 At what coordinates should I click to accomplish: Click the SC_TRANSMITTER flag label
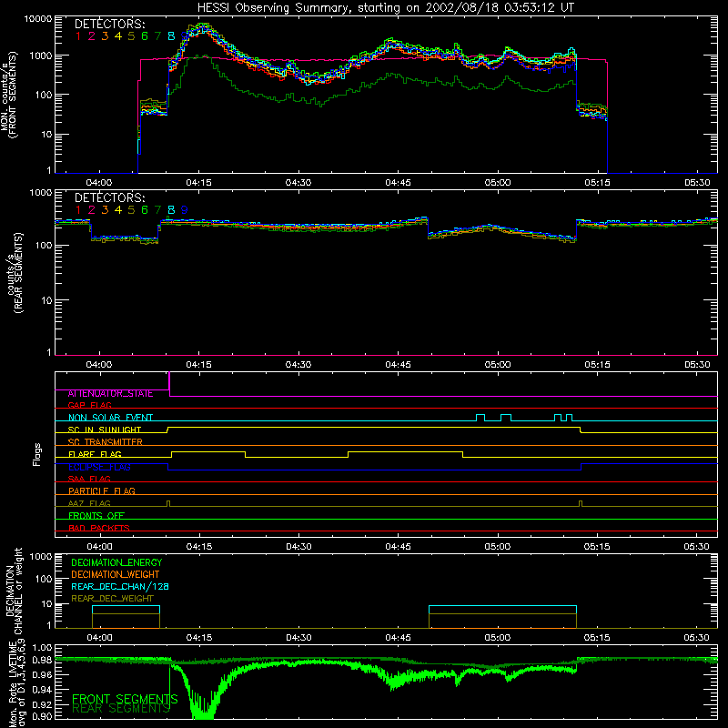coord(106,442)
